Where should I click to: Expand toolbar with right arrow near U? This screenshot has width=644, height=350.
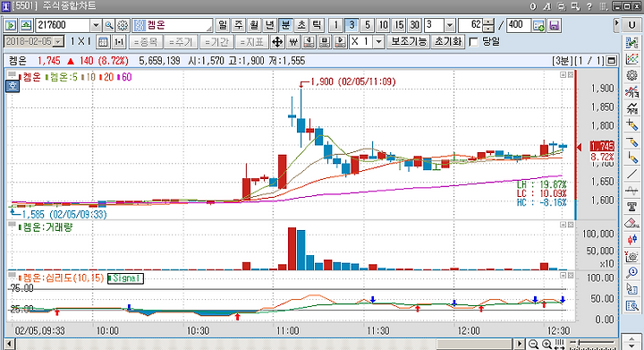coord(616,24)
